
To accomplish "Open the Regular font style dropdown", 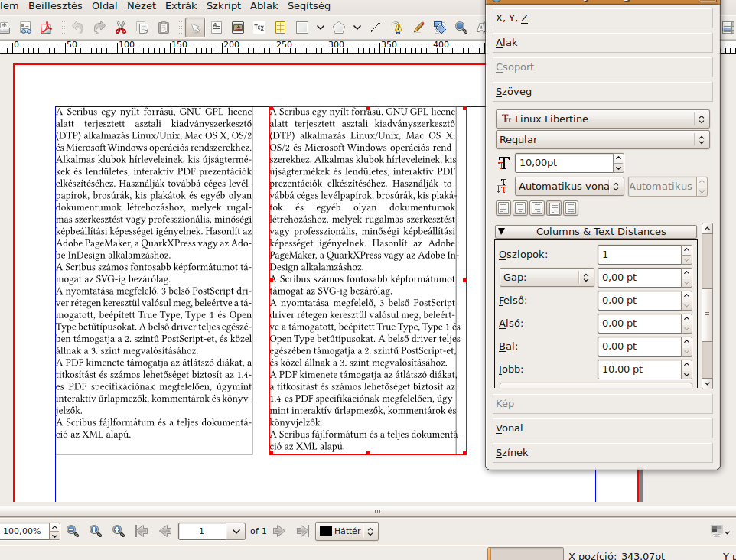I will [x=602, y=140].
